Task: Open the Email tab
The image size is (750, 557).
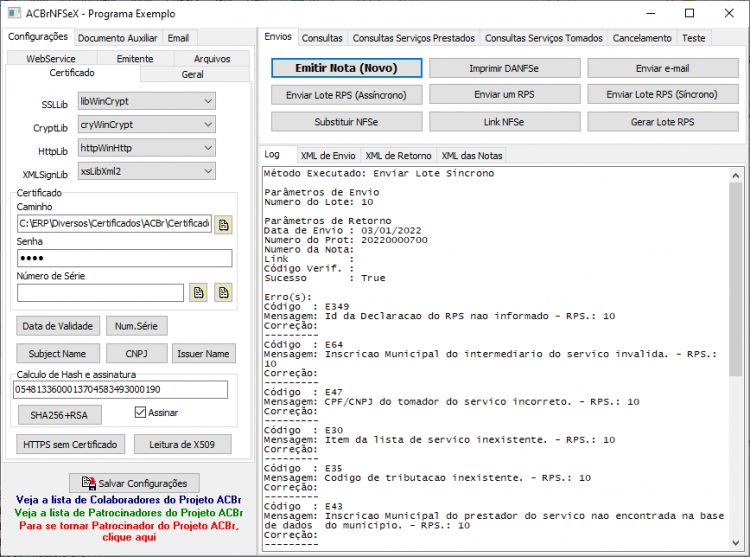Action: 178,38
